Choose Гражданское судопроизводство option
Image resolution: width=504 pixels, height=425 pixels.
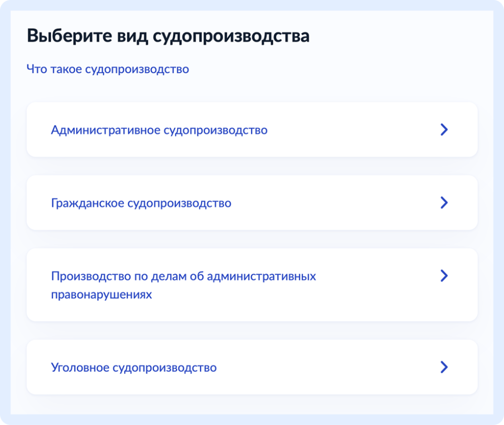(x=252, y=203)
